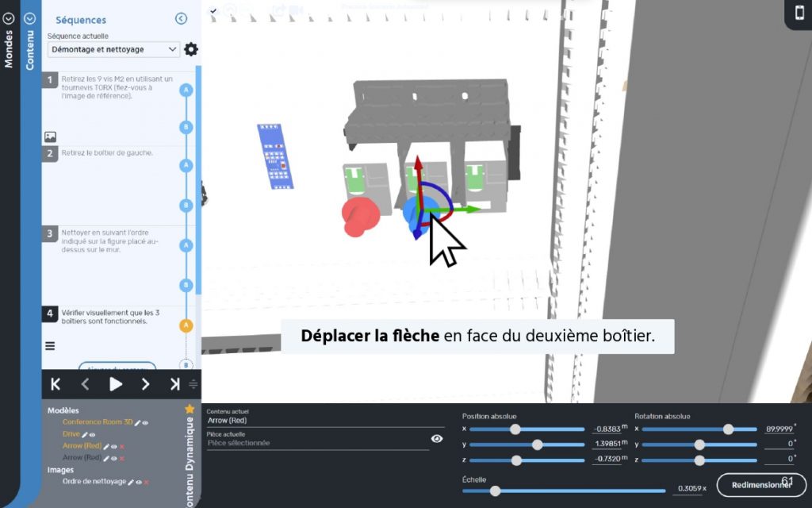The height and width of the screenshot is (508, 812).
Task: Delete the dark-text Arrow (Red) model
Action: 122,458
